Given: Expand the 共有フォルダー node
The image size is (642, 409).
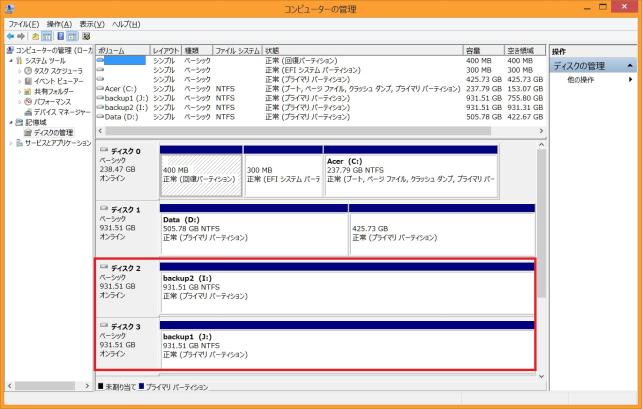Looking at the screenshot, I should point(19,91).
